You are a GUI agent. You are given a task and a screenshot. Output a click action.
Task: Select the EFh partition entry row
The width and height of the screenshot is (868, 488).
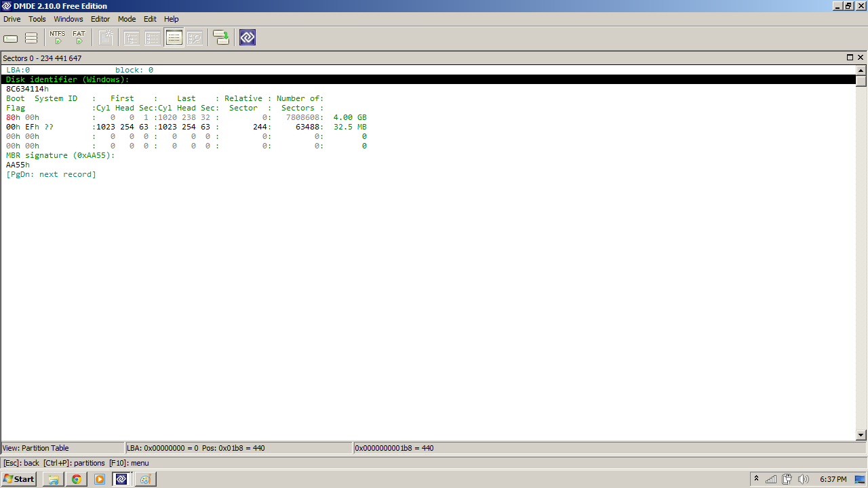[186, 127]
